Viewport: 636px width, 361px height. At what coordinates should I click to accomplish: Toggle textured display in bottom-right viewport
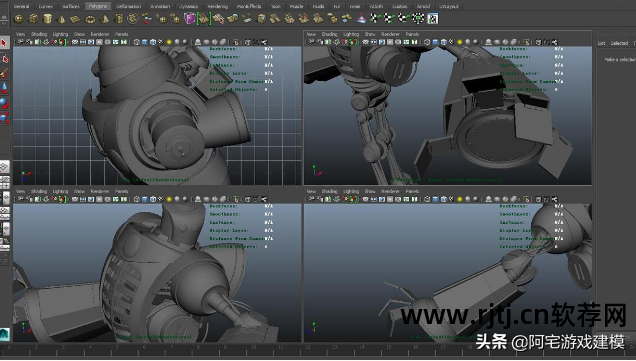point(451,199)
